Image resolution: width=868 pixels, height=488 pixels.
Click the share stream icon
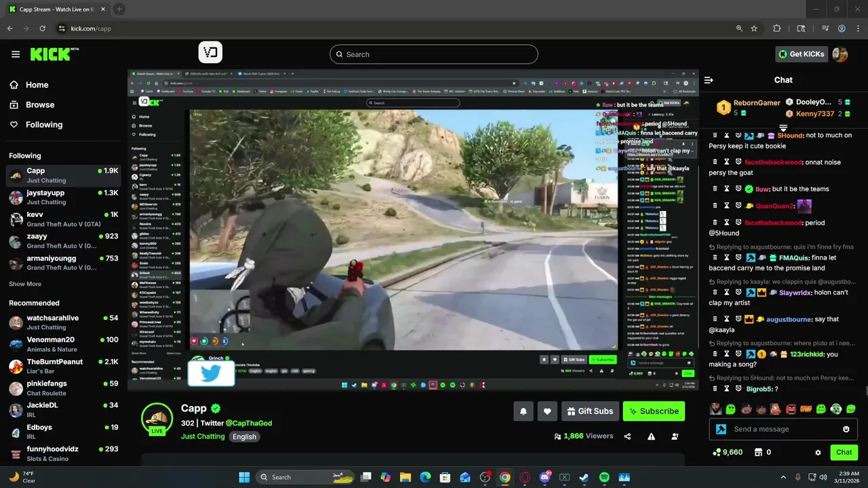pos(627,436)
